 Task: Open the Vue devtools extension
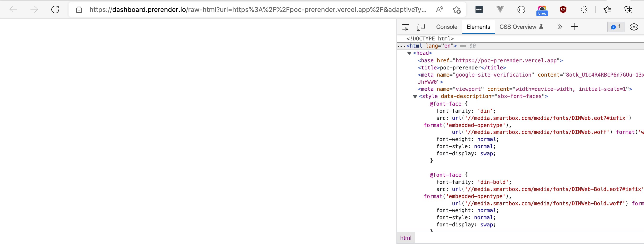(x=500, y=10)
